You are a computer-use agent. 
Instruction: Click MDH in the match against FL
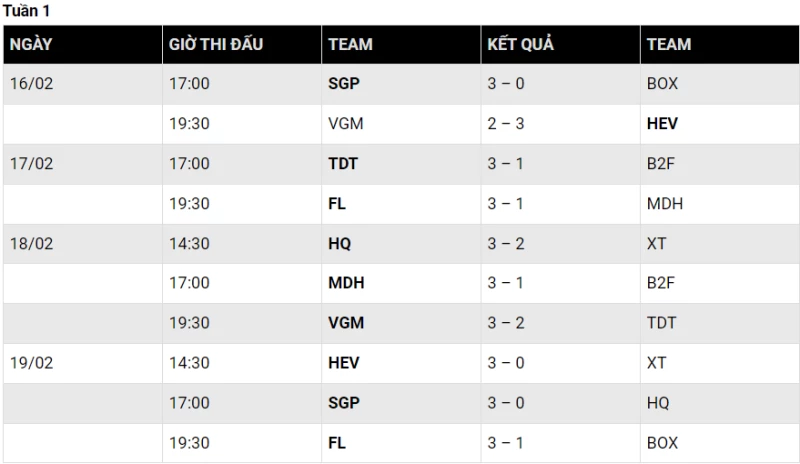665,204
